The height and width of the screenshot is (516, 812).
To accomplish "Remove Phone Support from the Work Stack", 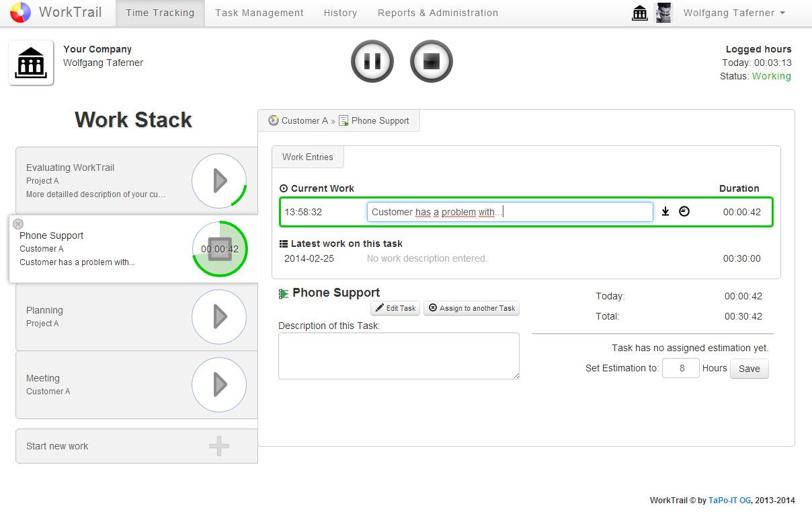I will pos(17,224).
